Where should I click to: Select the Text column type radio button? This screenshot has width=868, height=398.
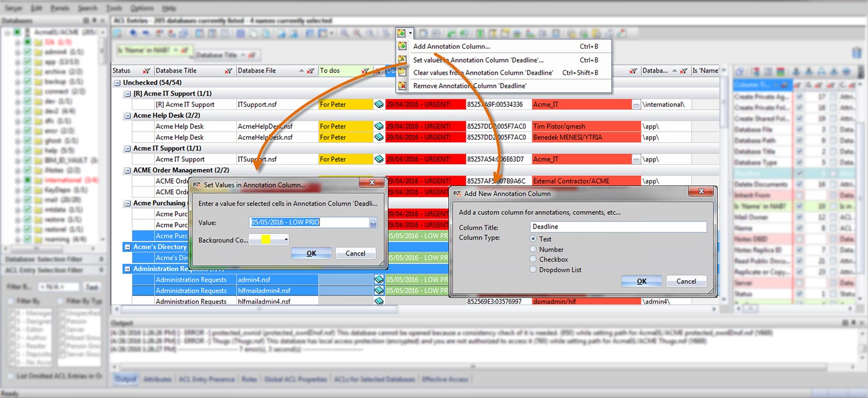click(x=533, y=239)
